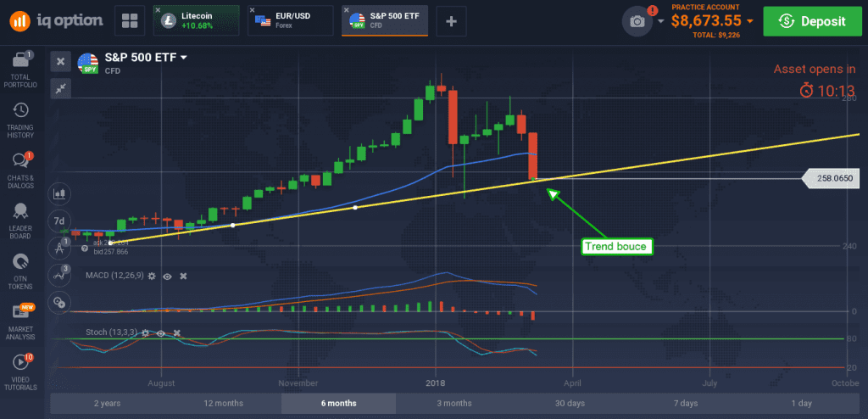
Task: Select the 2 years time range
Action: [x=108, y=403]
